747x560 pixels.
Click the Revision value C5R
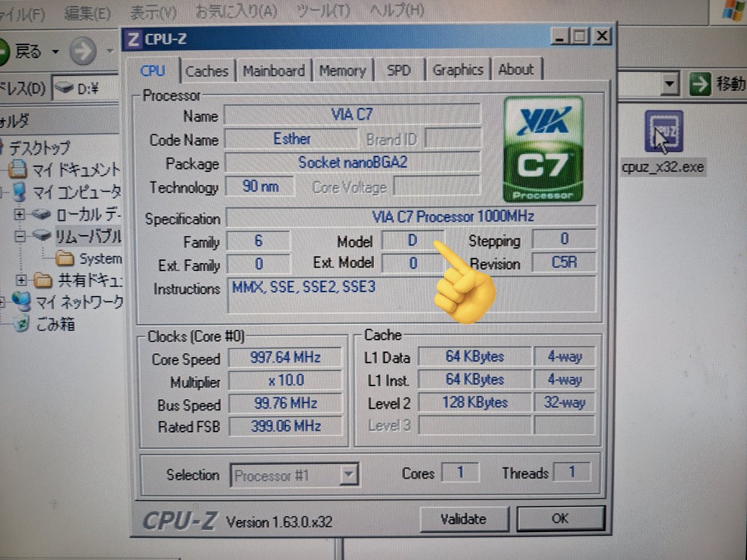click(564, 263)
